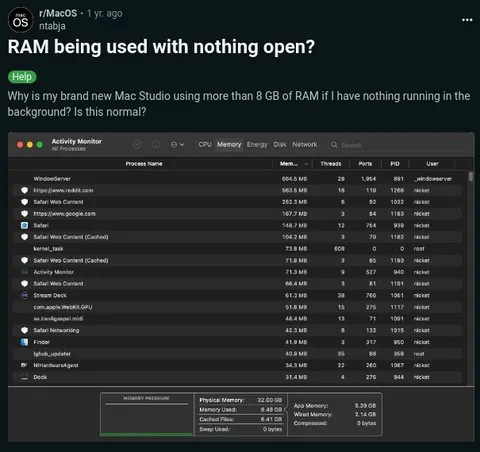Switch to the CPU tab
The height and width of the screenshot is (452, 480).
(x=205, y=144)
